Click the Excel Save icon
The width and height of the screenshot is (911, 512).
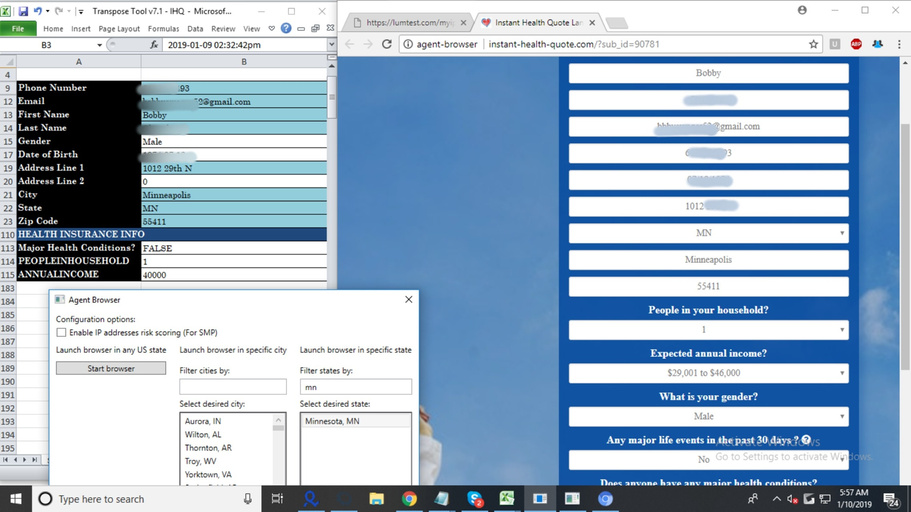pyautogui.click(x=23, y=11)
